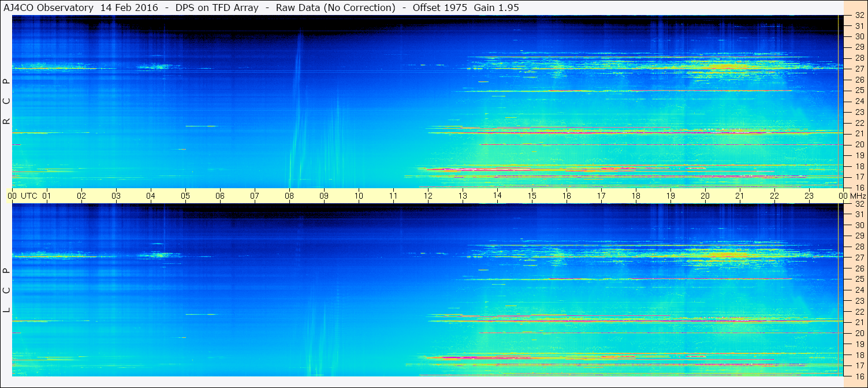Click the 30 MHz label of RCP panel
The width and height of the screenshot is (868, 388).
[x=859, y=36]
